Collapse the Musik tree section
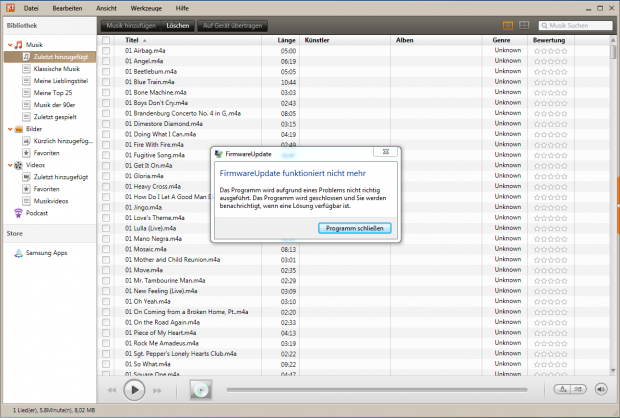This screenshot has width=620, height=418. [x=9, y=45]
